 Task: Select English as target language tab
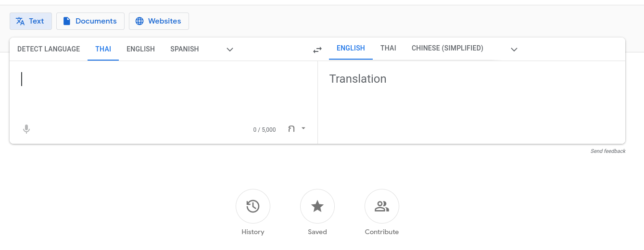point(351,48)
